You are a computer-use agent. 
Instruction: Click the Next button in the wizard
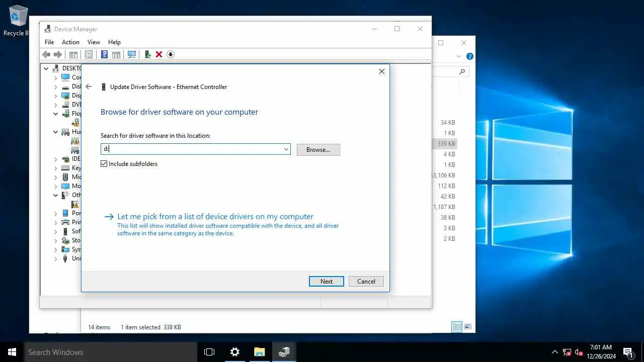(x=327, y=282)
